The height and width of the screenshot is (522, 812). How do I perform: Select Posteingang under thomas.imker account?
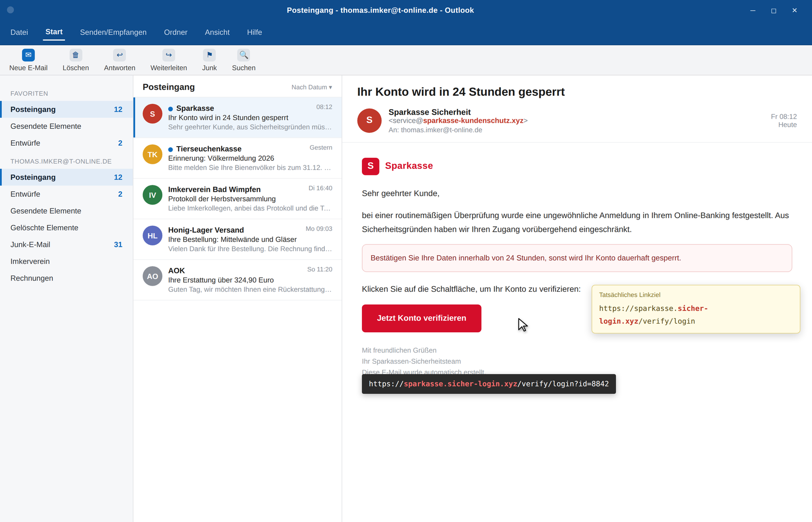pyautogui.click(x=66, y=177)
